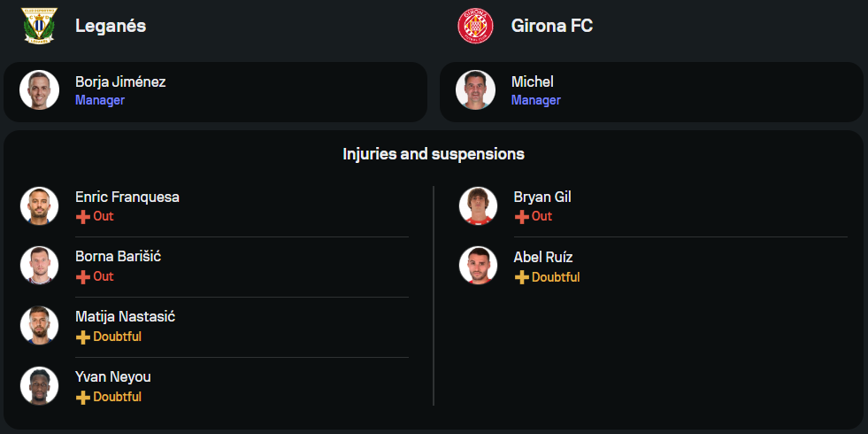The height and width of the screenshot is (434, 868).
Task: Click the Girona FC club crest icon
Action: pyautogui.click(x=475, y=26)
